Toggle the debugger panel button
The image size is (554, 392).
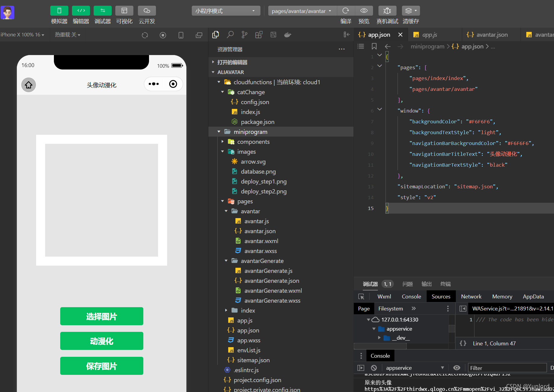point(102,11)
